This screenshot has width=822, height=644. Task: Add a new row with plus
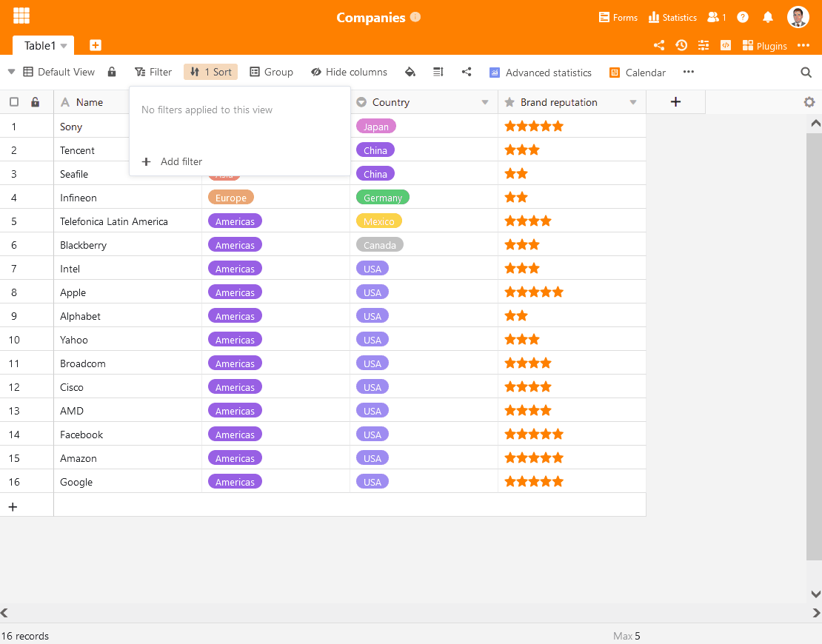tap(13, 507)
